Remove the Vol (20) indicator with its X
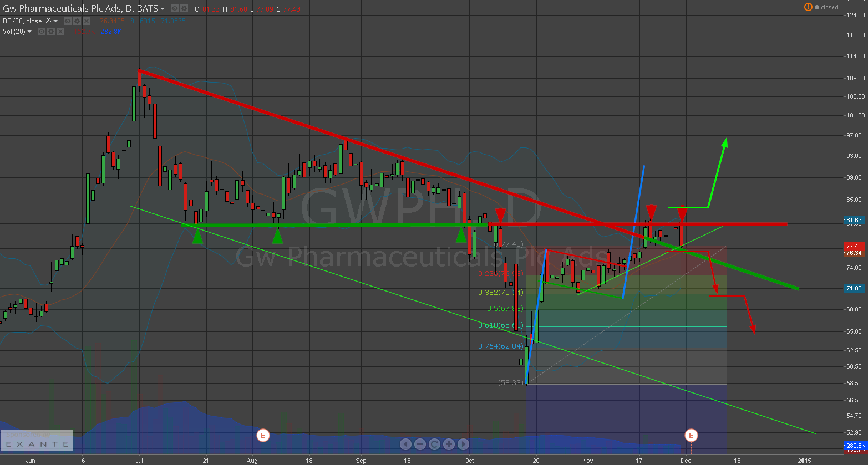 coord(60,32)
